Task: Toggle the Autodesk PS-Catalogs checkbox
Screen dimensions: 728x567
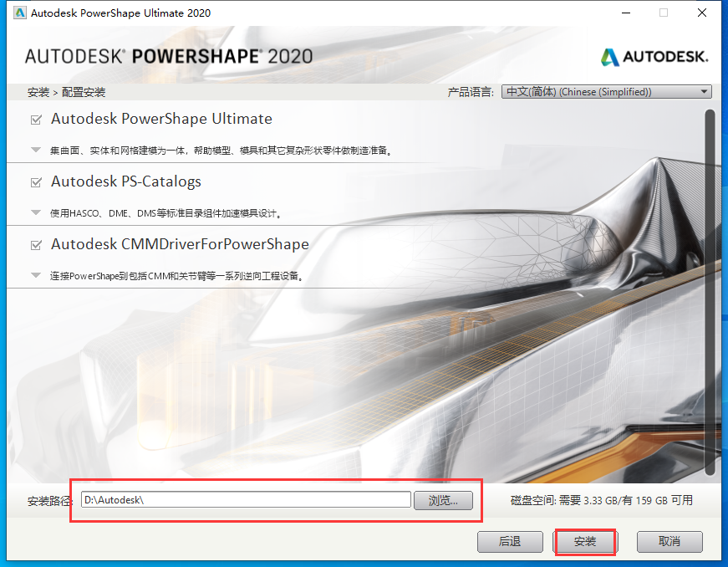Action: (x=36, y=182)
